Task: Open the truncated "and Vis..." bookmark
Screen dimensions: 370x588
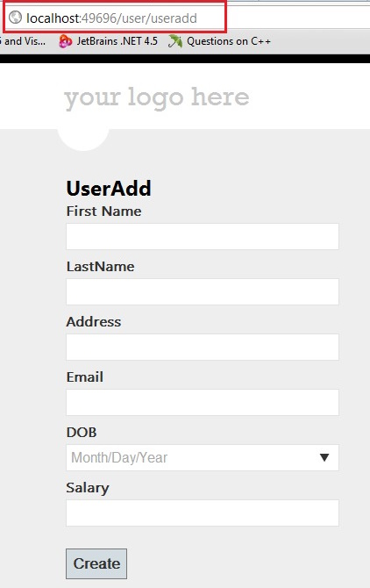Action: [23, 41]
